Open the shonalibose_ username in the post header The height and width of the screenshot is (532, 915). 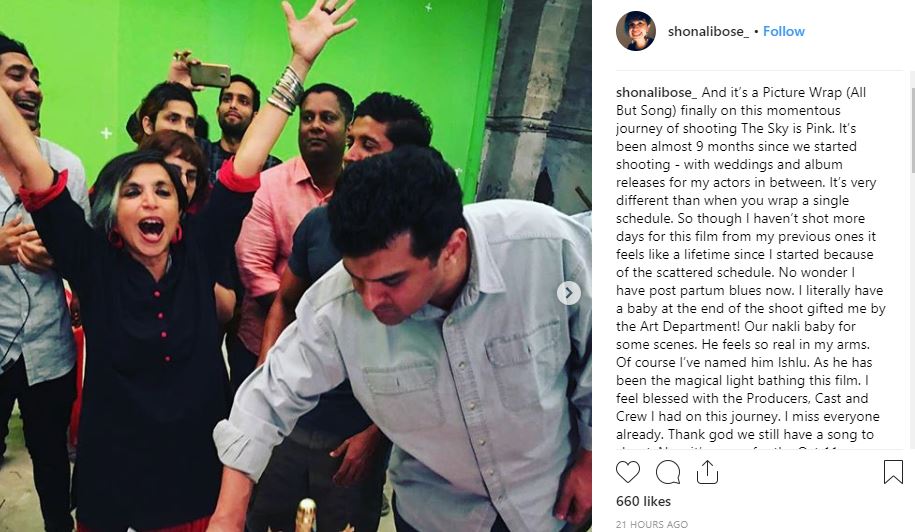coord(708,32)
